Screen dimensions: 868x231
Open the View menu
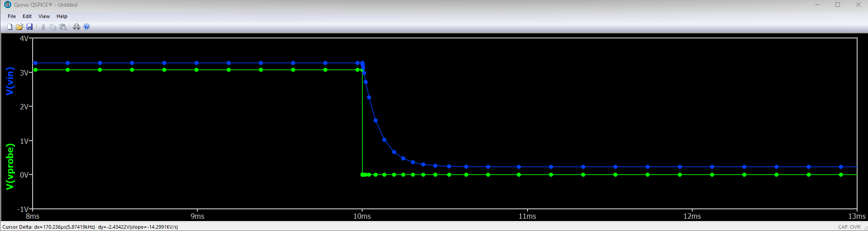44,16
